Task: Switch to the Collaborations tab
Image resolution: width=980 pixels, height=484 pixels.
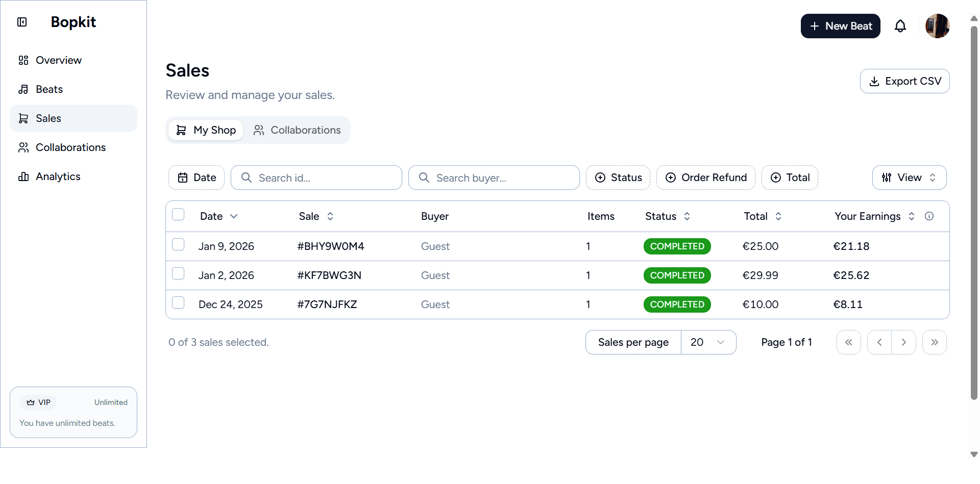Action: point(298,130)
